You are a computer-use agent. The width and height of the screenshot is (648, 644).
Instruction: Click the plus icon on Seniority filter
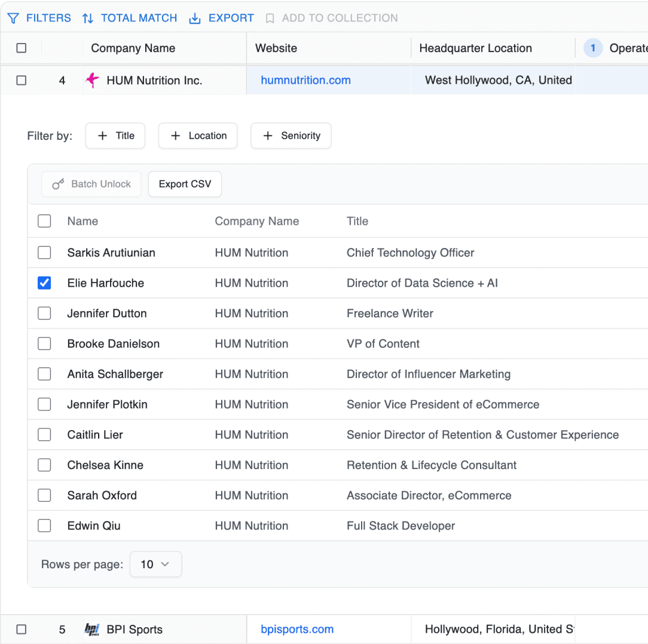[268, 136]
